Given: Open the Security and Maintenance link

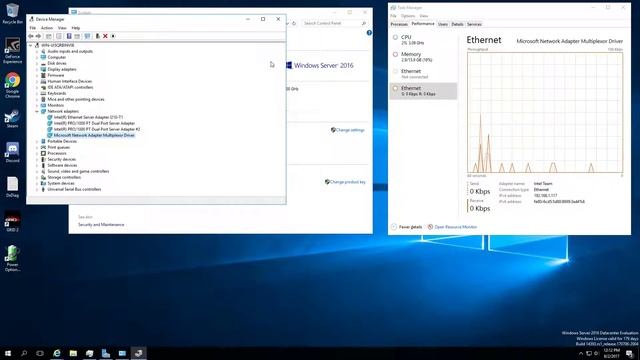Looking at the screenshot, I should (x=101, y=225).
